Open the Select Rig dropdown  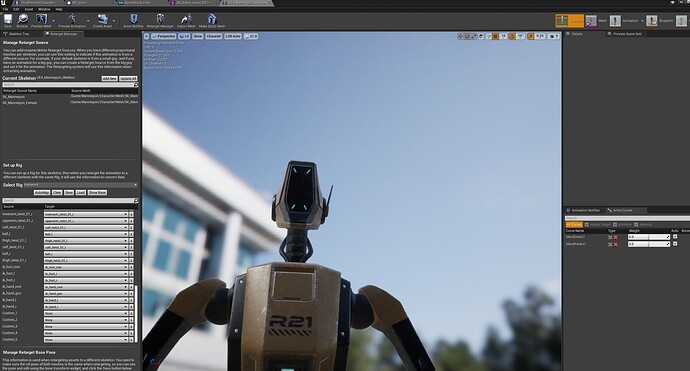81,185
